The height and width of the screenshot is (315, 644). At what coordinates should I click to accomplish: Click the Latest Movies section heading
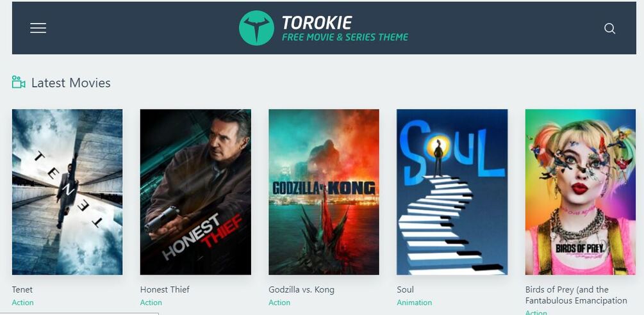pos(70,83)
